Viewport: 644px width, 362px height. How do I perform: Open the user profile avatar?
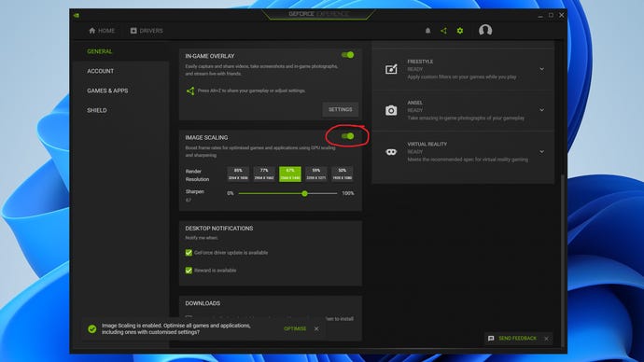[485, 30]
